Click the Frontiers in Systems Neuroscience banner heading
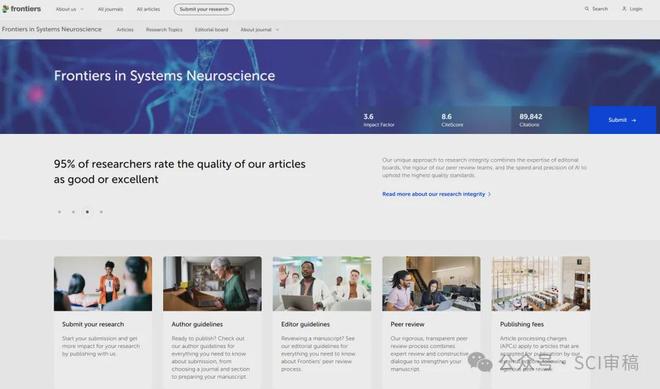 point(165,76)
